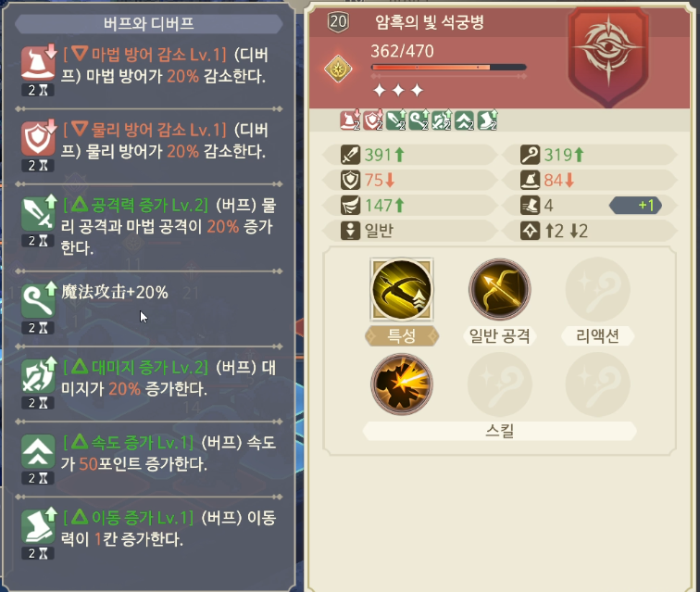Viewport: 700px width, 592px height.
Task: Click the magic attack +20% staff icon
Action: pyautogui.click(x=38, y=300)
